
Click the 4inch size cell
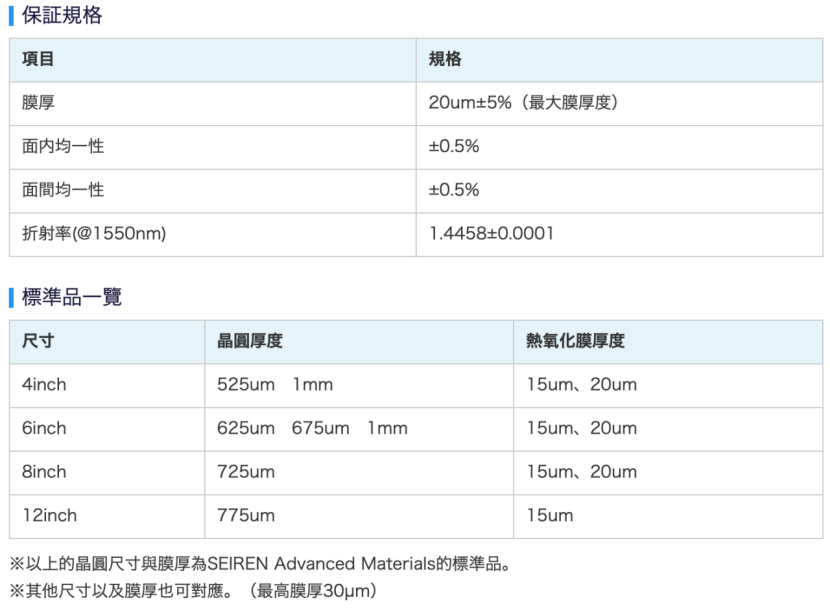44,385
